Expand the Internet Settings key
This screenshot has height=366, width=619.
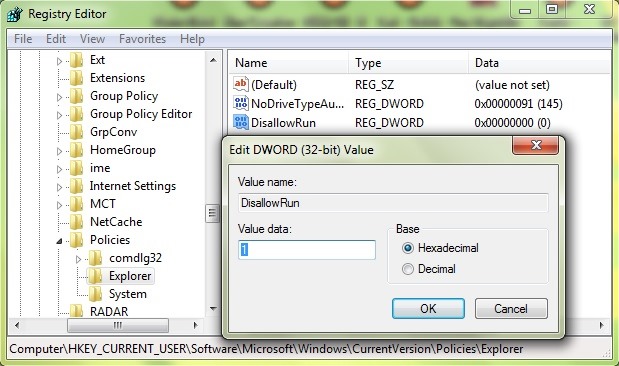click(59, 187)
